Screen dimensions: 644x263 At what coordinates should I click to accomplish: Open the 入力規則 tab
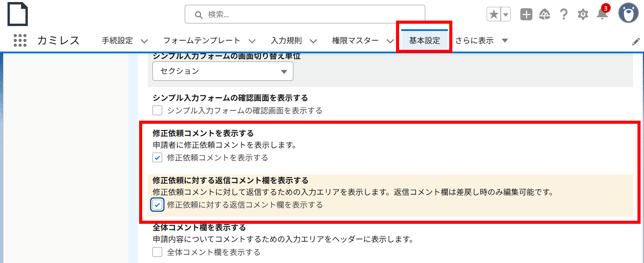coord(286,41)
